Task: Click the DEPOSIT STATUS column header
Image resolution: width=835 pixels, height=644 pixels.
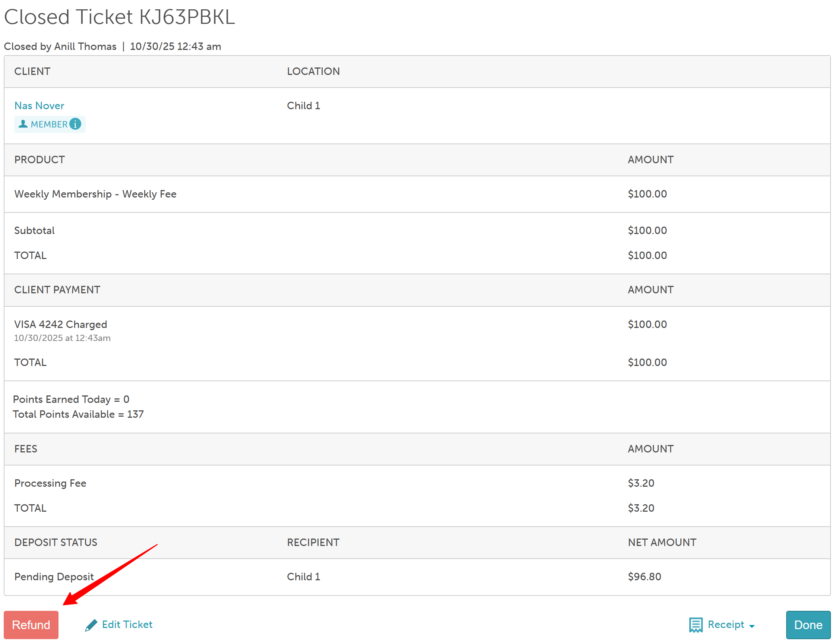Action: coord(56,542)
